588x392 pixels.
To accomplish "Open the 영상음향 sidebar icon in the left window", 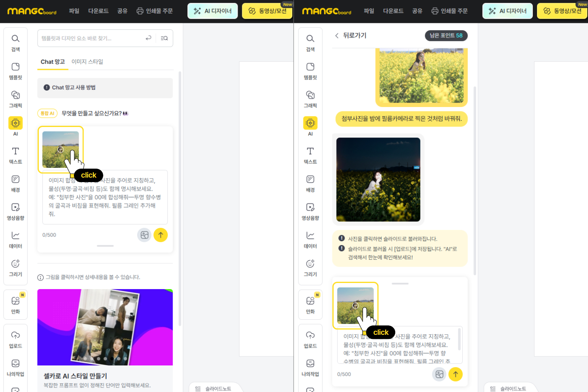I will coord(16,211).
